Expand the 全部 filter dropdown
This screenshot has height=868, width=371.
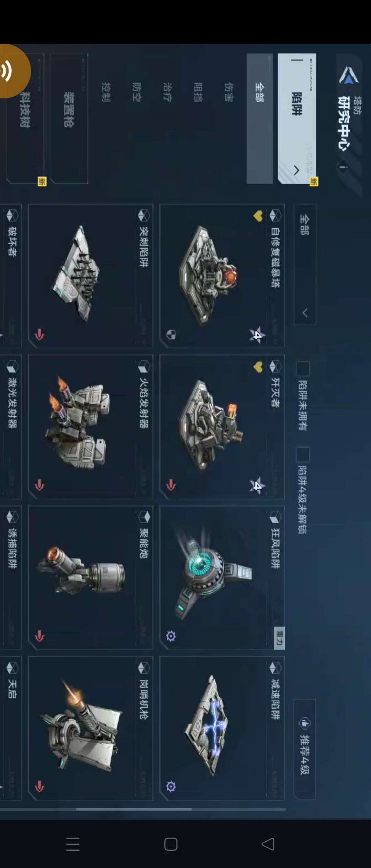[x=305, y=264]
